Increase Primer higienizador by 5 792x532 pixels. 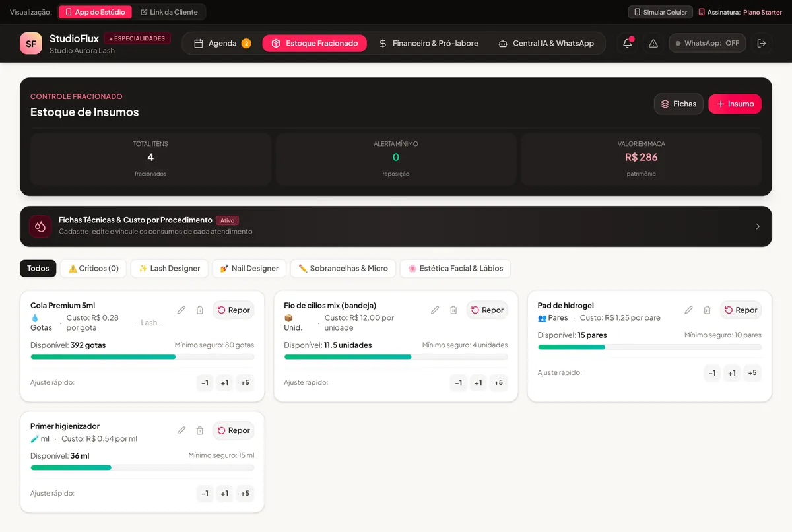[x=245, y=494]
